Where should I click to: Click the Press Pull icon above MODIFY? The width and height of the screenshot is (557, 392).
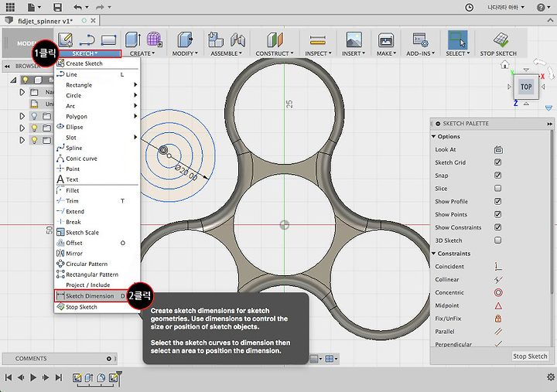(185, 39)
